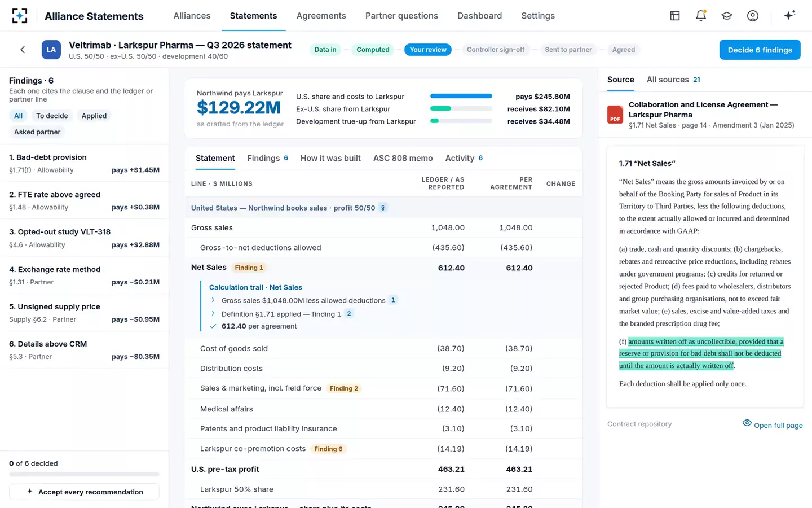The width and height of the screenshot is (812, 508).
Task: Click the Ex-U.S. share green bar
Action: point(440,109)
